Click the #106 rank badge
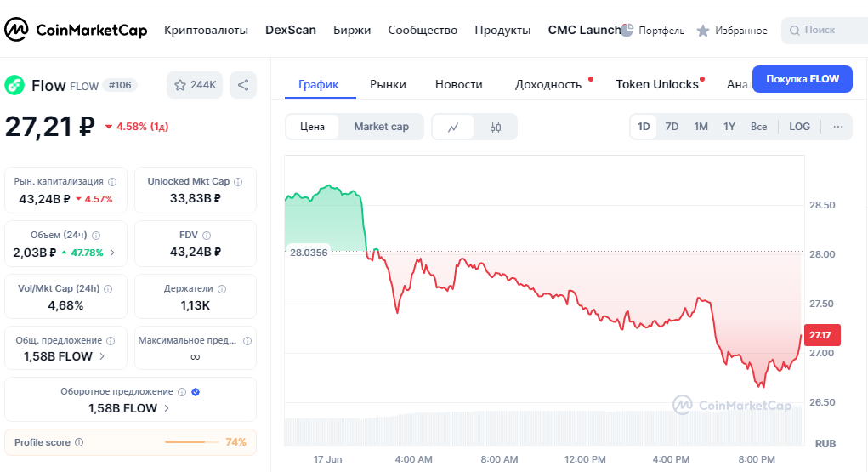This screenshot has height=472, width=868. pos(120,85)
